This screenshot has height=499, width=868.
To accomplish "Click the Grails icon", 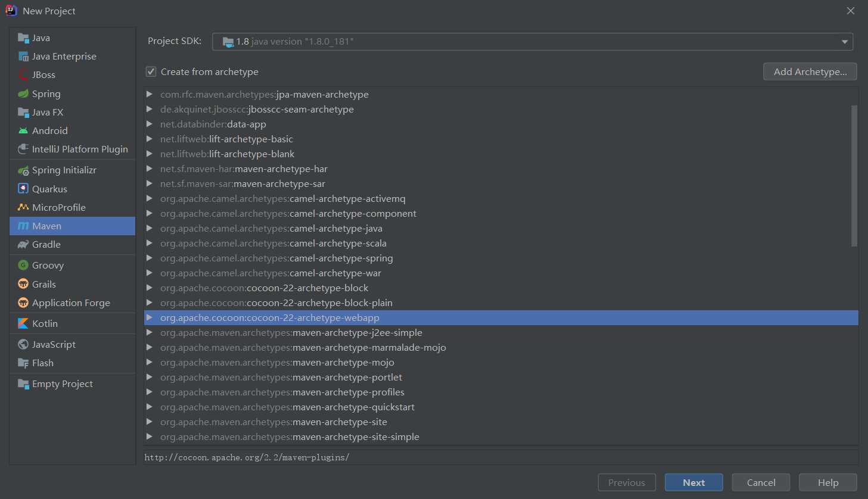I will (23, 284).
